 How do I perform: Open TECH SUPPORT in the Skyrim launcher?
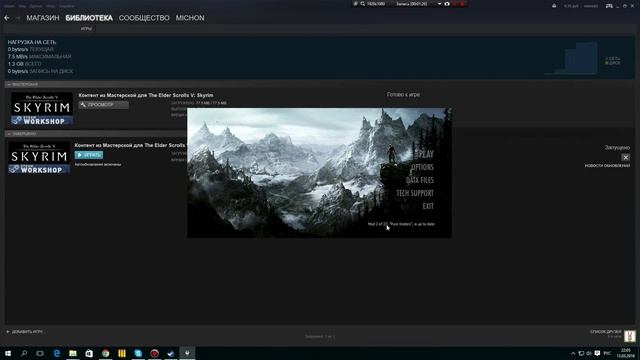click(x=415, y=193)
